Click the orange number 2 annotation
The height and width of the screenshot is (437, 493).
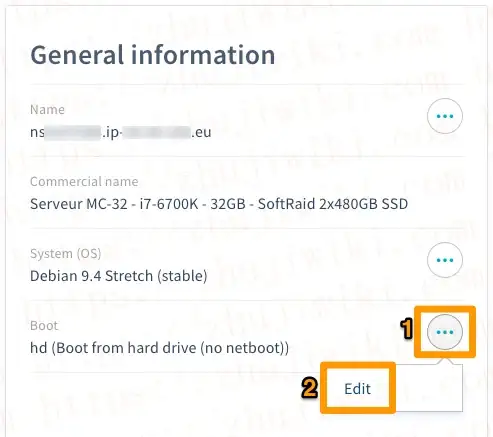pyautogui.click(x=310, y=388)
